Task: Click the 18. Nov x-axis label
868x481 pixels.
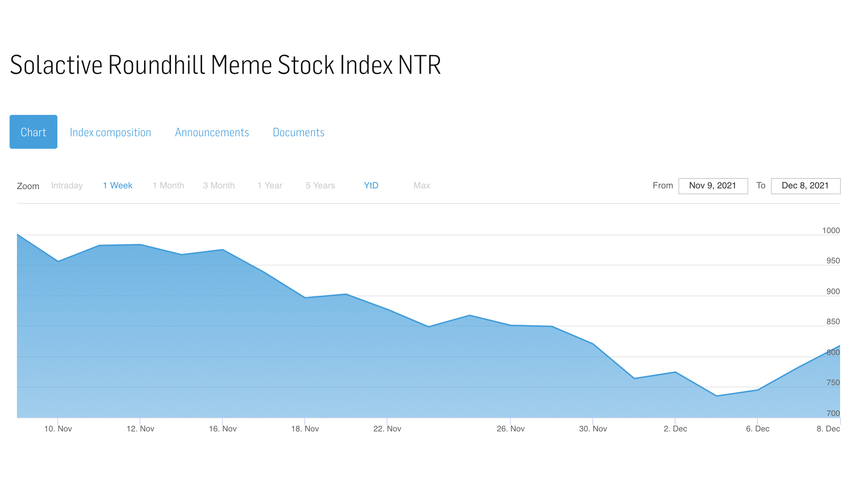Action: pos(305,429)
